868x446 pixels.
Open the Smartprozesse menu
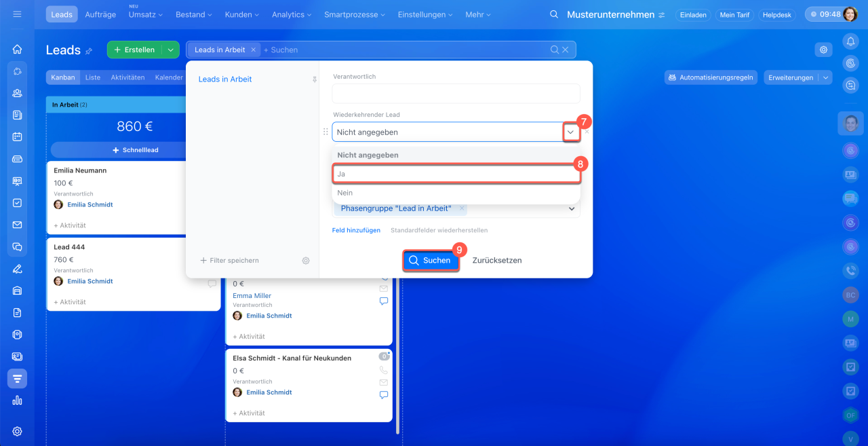[x=355, y=14]
